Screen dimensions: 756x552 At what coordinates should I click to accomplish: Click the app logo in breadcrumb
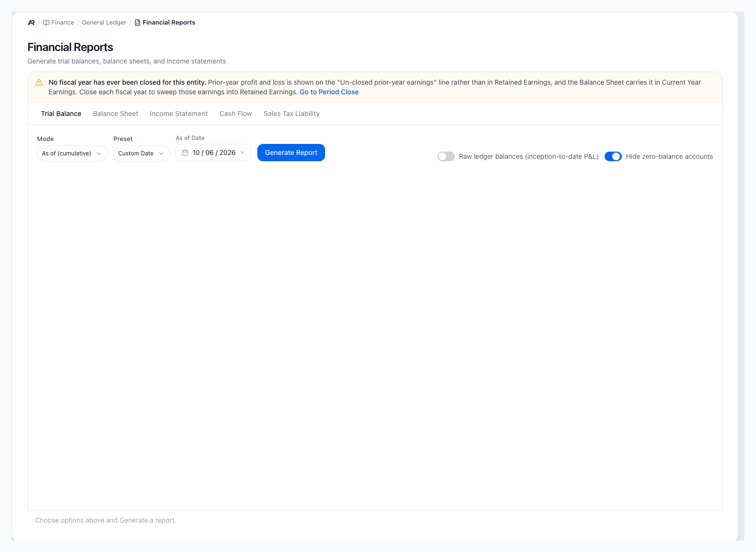coord(31,23)
